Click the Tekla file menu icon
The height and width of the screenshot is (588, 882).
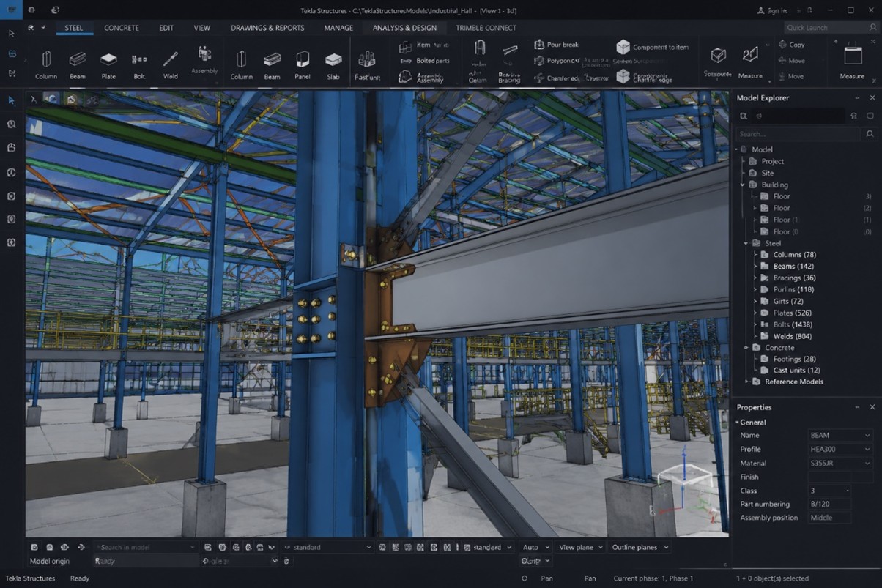pos(11,10)
